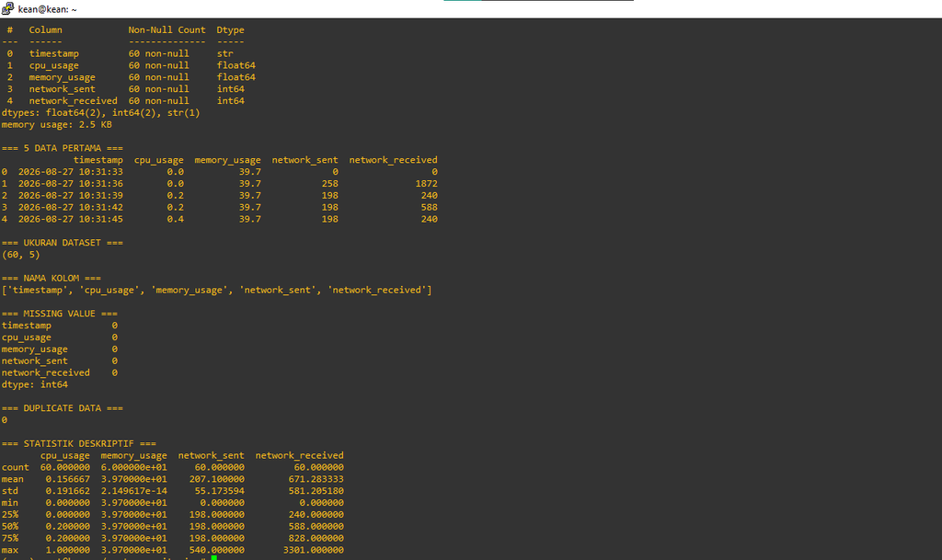Viewport: 942px width, 560px height.
Task: Select the heading "=== 5 DATA PERTAMA ==="
Action: (63, 148)
